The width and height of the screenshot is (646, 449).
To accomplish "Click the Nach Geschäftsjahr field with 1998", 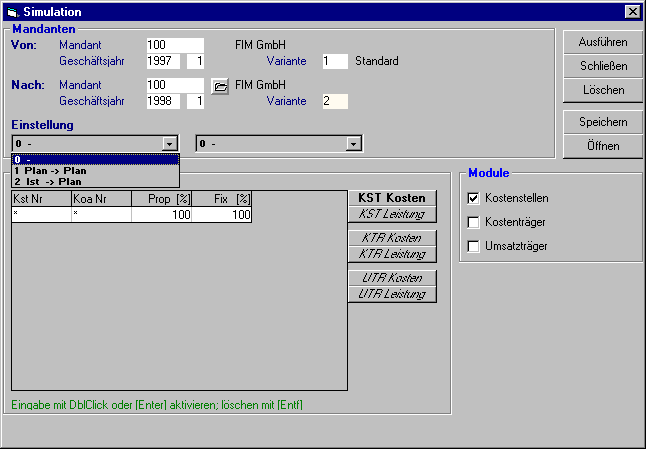I will 163,101.
